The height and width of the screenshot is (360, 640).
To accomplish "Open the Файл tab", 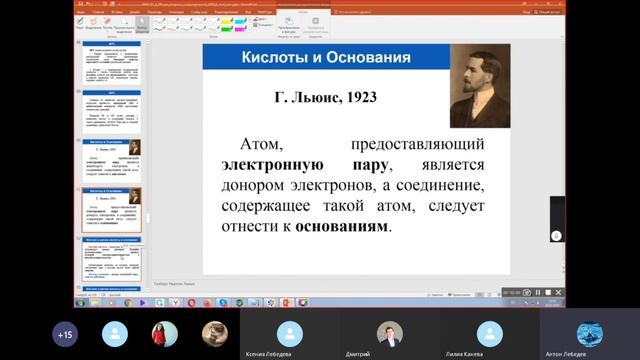I will pyautogui.click(x=81, y=12).
